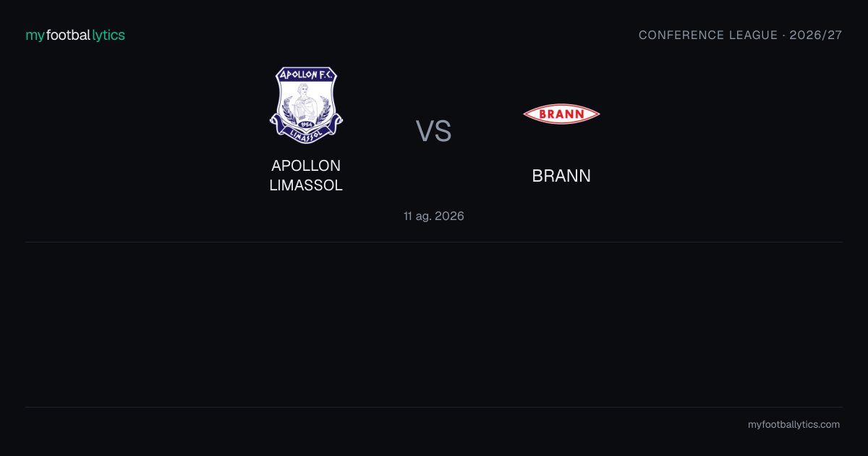Click the LIMASSOL ribbon on the Apollon crest
The width and height of the screenshot is (868, 456).
coord(306,134)
